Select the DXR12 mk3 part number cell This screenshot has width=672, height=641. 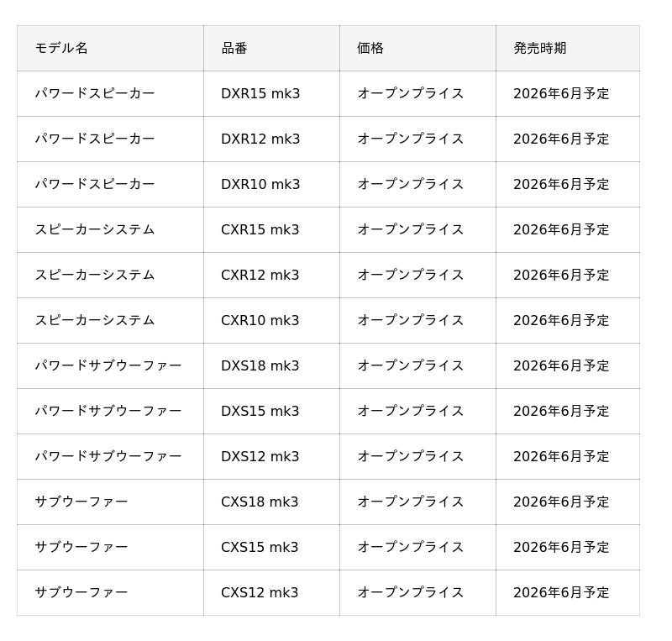click(260, 139)
